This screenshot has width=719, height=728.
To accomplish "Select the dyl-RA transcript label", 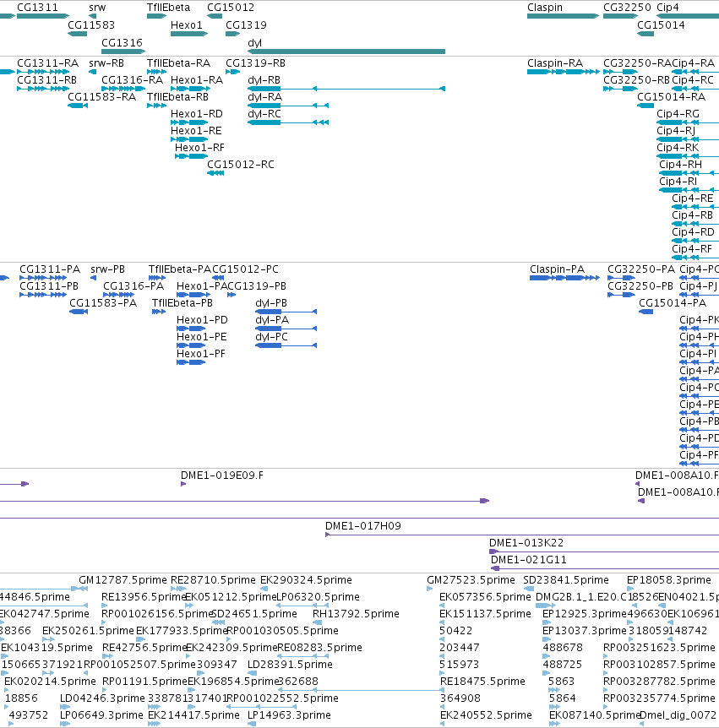I will (x=265, y=97).
